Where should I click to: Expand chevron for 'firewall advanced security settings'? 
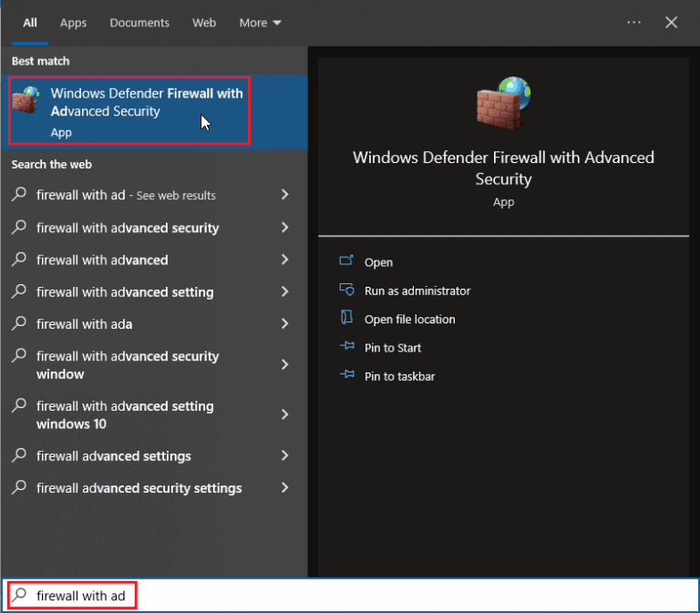(284, 487)
